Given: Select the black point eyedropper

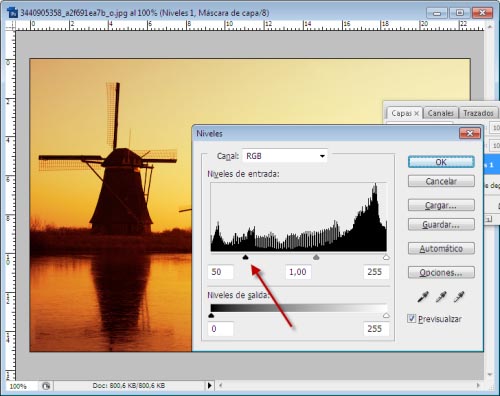Looking at the screenshot, I should click(423, 297).
